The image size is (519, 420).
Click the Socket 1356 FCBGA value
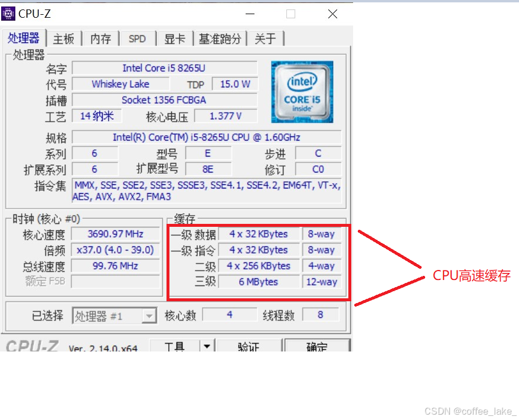(x=165, y=100)
